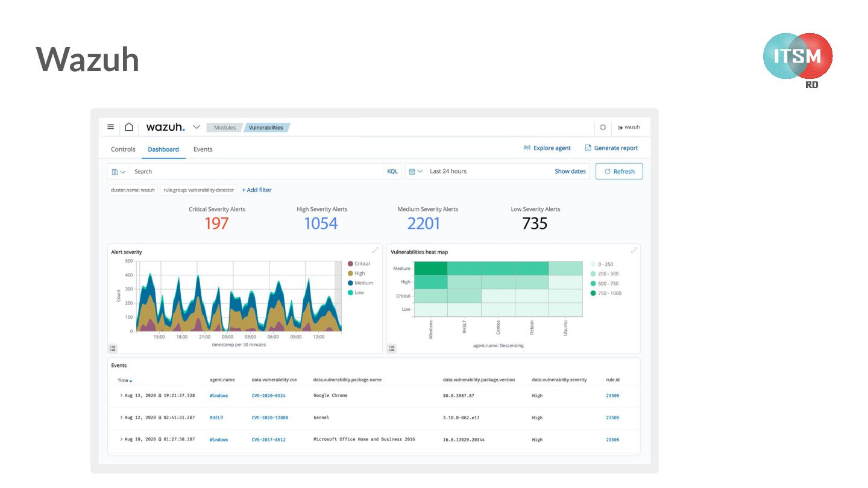The image size is (868, 488).
Task: Click the calendar date quick-select icon
Action: pyautogui.click(x=415, y=172)
